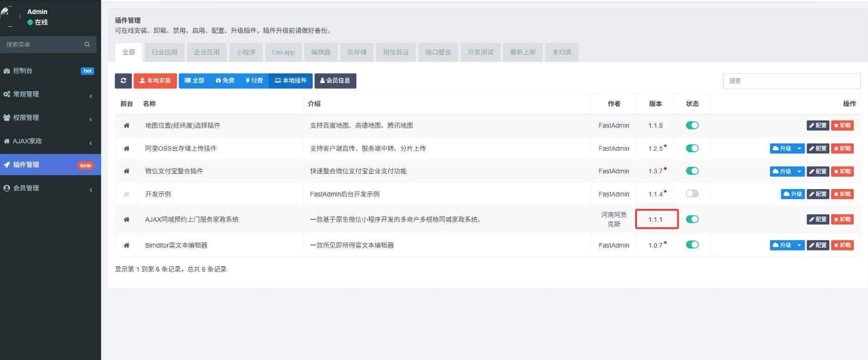The width and height of the screenshot is (868, 360).
Task: Show 本地插件 only
Action: (x=291, y=81)
